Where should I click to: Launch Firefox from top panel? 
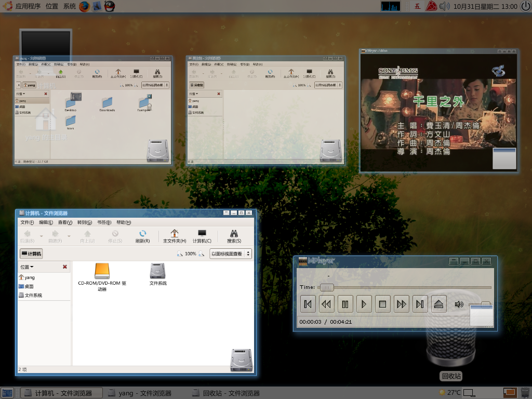click(x=84, y=6)
